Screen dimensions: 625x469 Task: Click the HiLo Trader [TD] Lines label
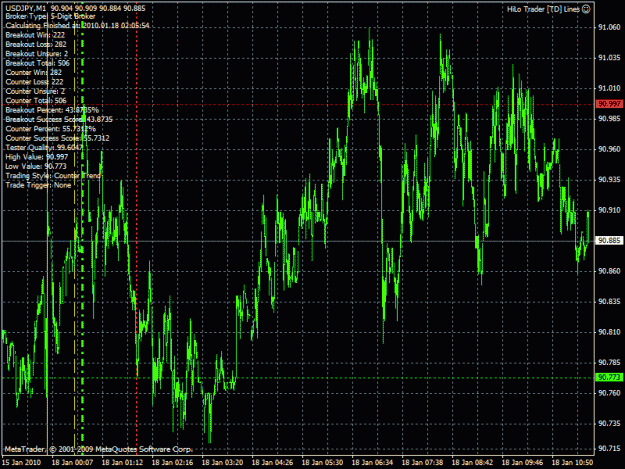tap(543, 9)
